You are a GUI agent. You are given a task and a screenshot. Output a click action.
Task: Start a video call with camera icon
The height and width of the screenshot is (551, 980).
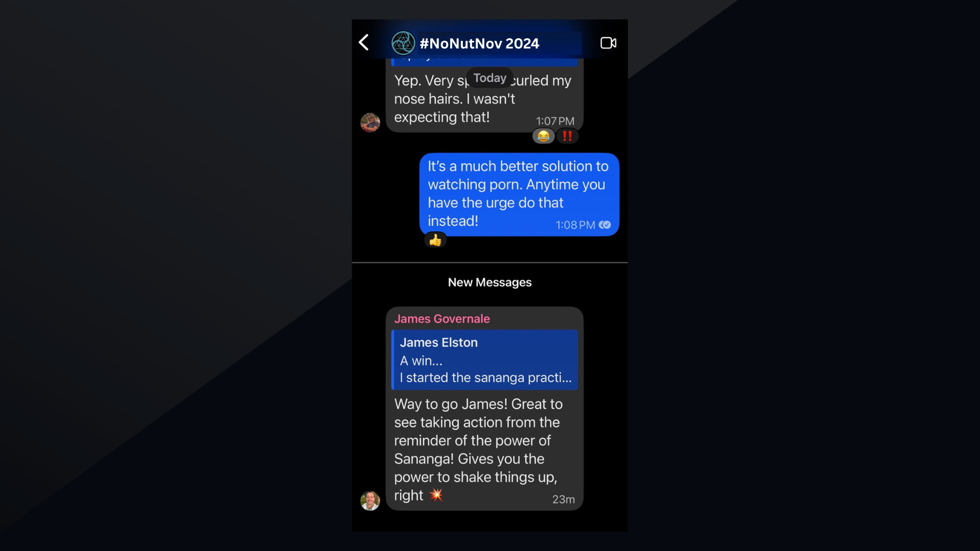click(608, 43)
